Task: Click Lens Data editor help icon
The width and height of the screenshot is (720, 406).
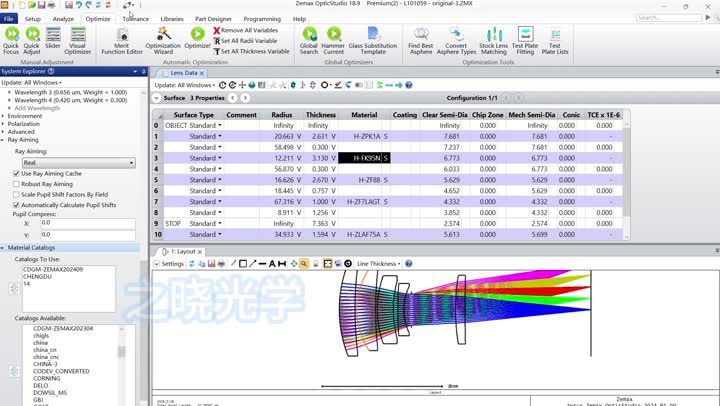Action: point(409,85)
